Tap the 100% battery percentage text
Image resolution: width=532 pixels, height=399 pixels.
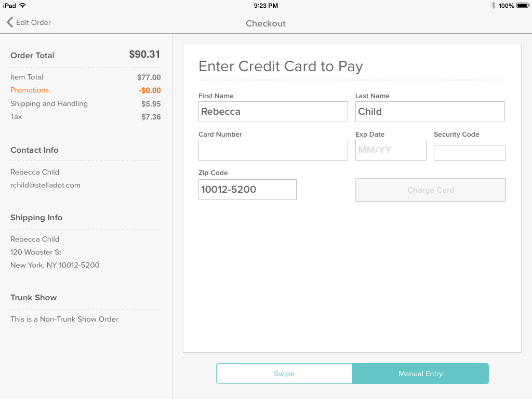506,6
